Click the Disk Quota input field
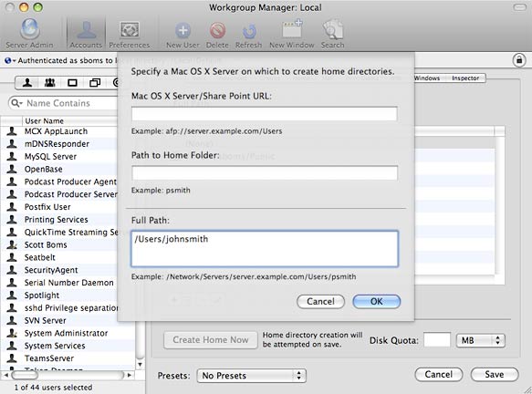The height and width of the screenshot is (394, 532). [x=437, y=340]
